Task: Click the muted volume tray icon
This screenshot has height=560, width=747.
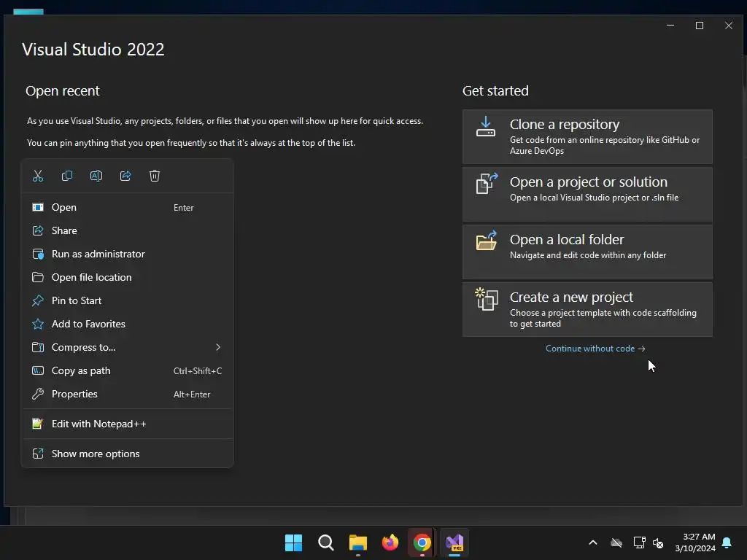Action: pyautogui.click(x=658, y=542)
